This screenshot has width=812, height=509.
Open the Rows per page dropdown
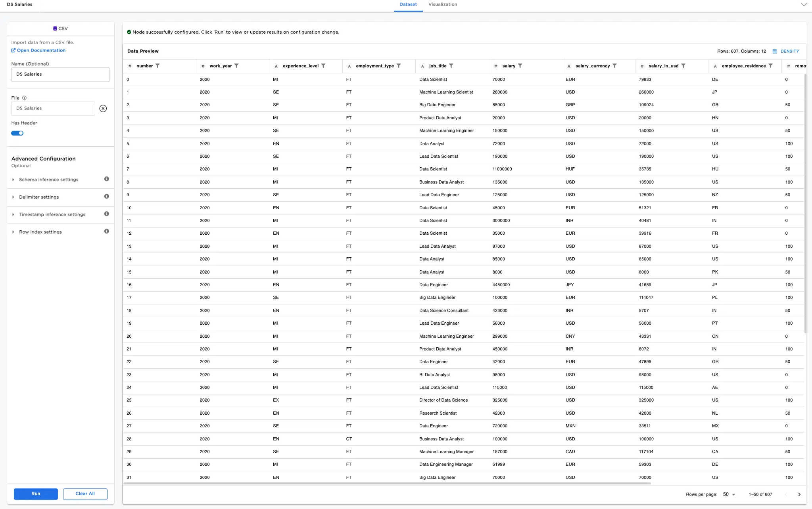coord(729,494)
